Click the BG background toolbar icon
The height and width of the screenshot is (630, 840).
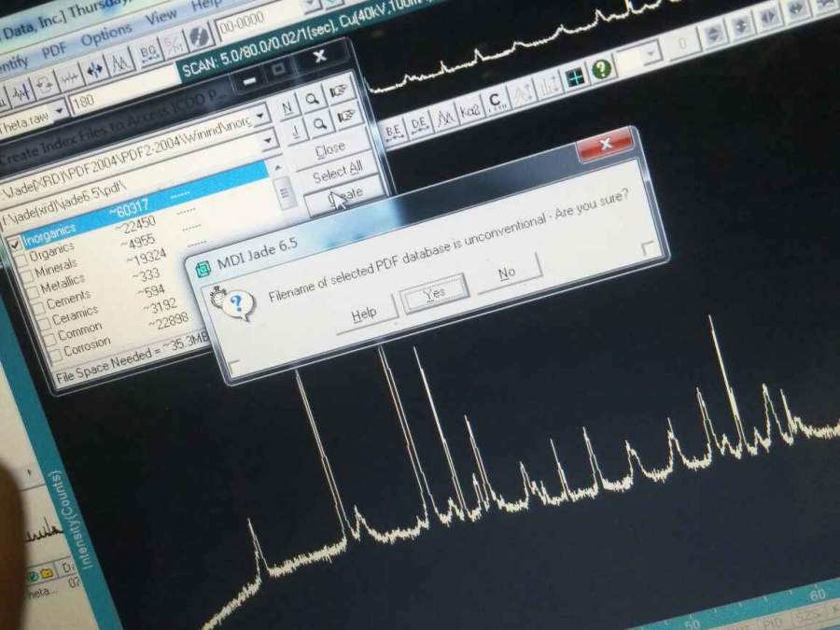[x=148, y=52]
